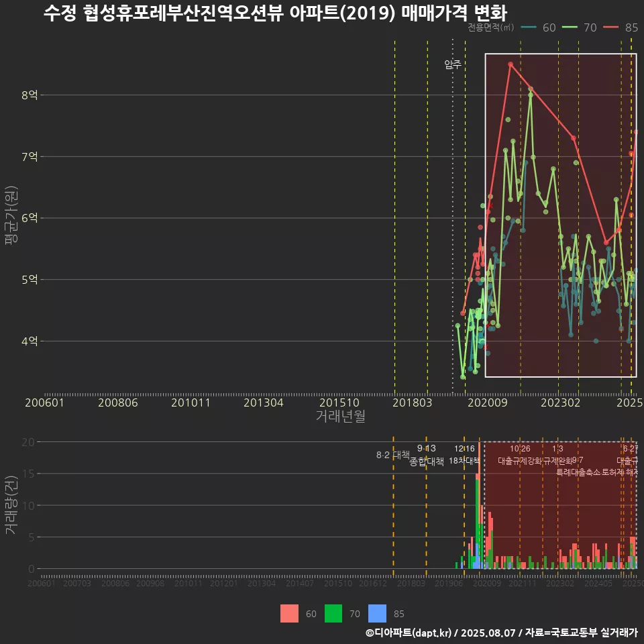The image size is (644, 644).
Task: Click the 입주 marker label
Action: tap(453, 64)
